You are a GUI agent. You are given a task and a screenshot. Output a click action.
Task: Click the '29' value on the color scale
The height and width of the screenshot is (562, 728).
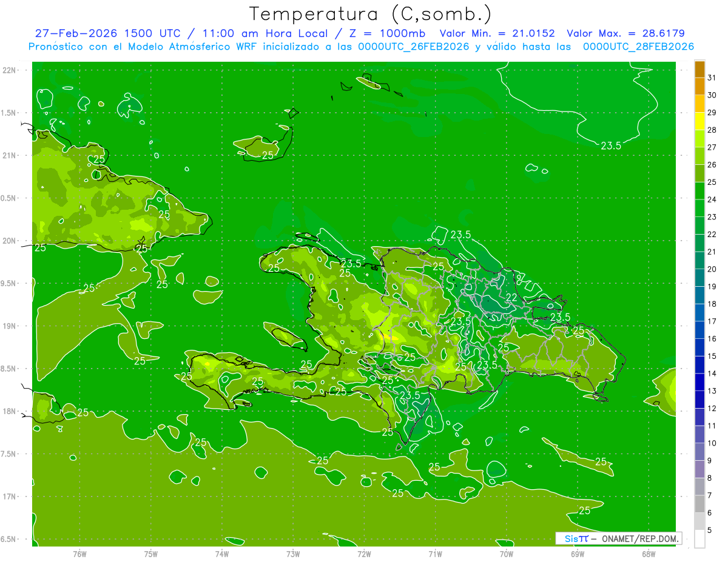712,113
